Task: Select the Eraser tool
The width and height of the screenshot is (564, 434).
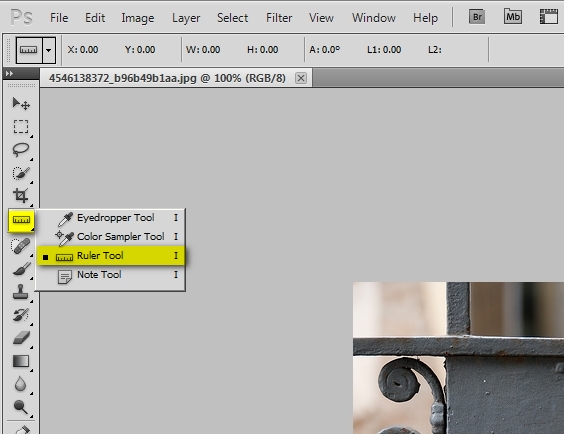Action: 21,338
